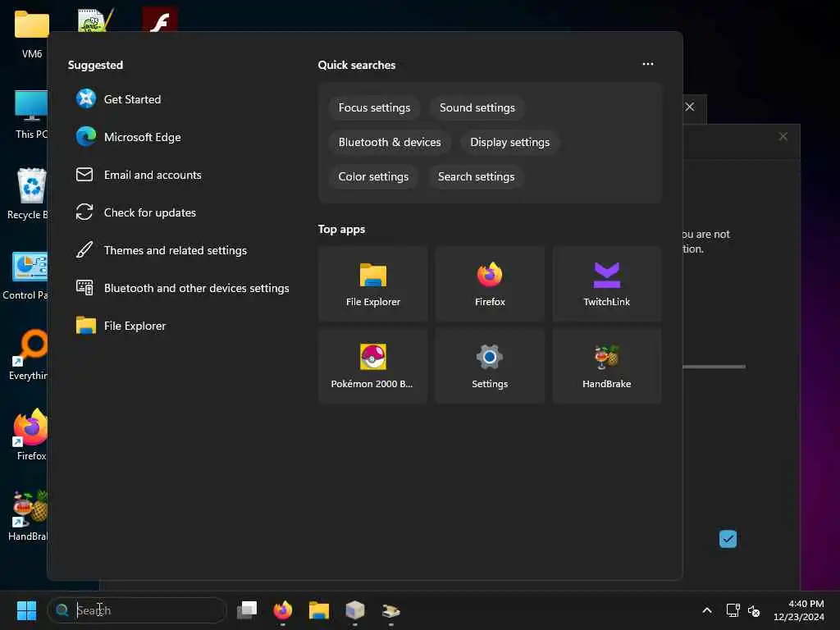Click progress bar in background dialog

click(x=714, y=367)
